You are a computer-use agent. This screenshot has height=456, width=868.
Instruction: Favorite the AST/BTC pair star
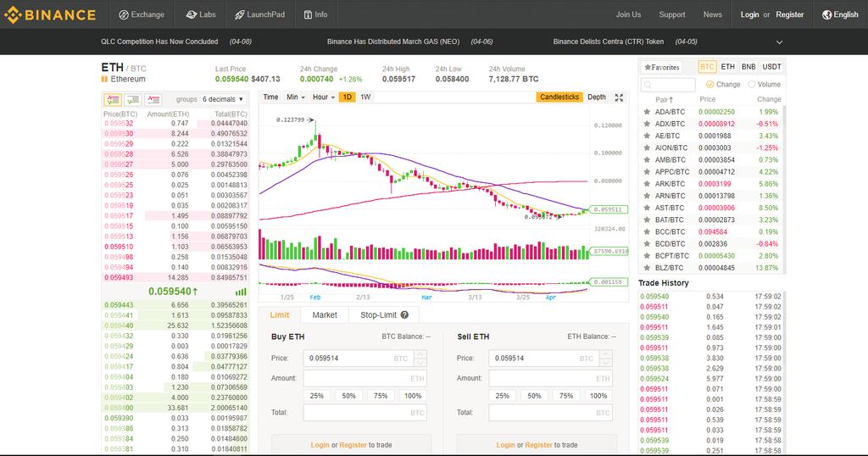[x=647, y=208]
